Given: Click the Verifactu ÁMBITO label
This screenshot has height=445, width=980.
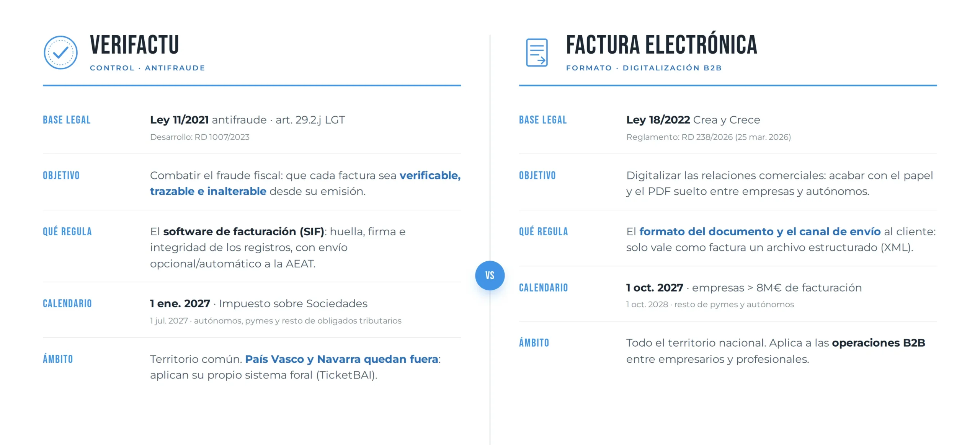Looking at the screenshot, I should point(58,359).
